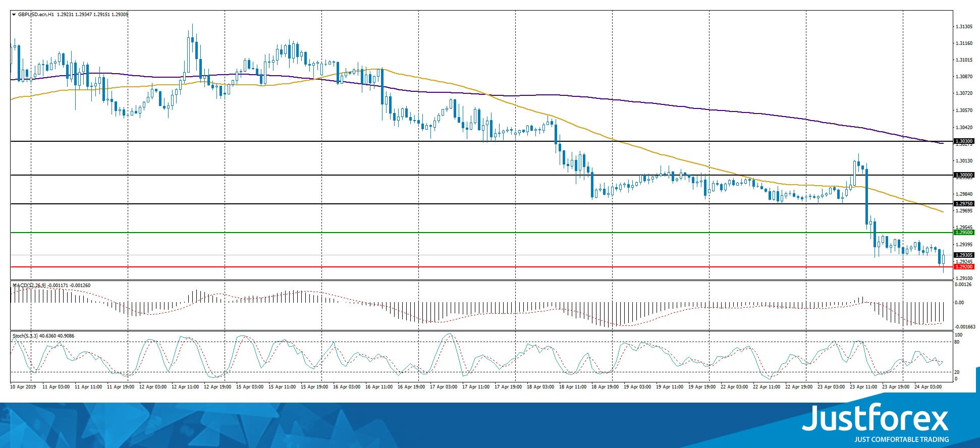Click the 1.31305 price axis label
Screen dimensions: 980x448
pos(964,27)
